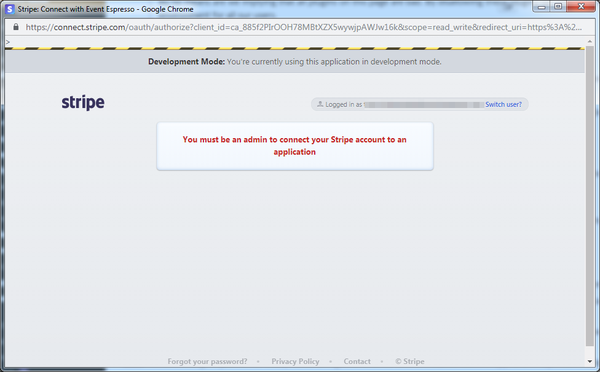The height and width of the screenshot is (372, 600).
Task: Minimize the Chrome window
Action: (541, 7)
